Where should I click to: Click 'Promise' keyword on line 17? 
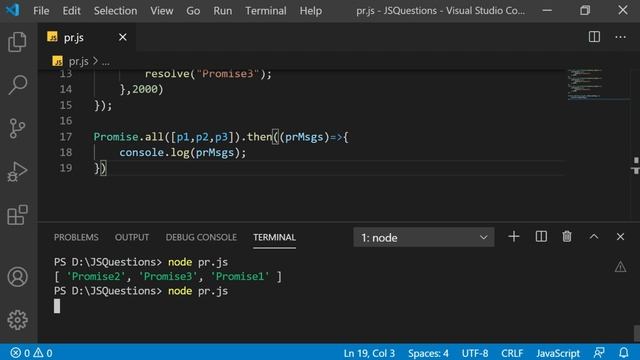[116, 137]
